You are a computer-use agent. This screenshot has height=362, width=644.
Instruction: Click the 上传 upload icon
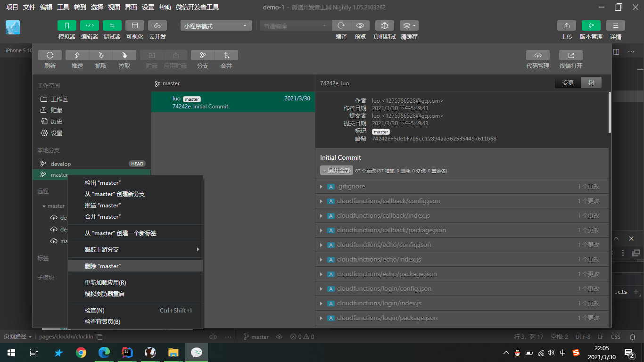[567, 25]
